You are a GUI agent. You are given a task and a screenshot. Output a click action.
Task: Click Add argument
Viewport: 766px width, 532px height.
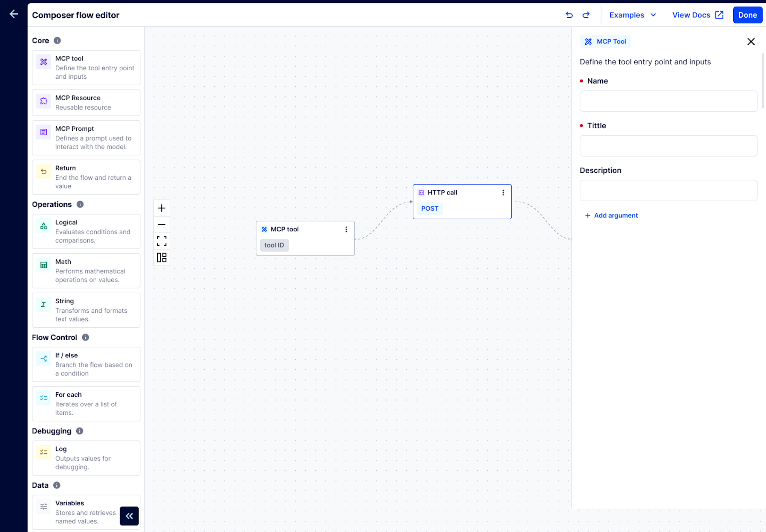[x=611, y=215]
